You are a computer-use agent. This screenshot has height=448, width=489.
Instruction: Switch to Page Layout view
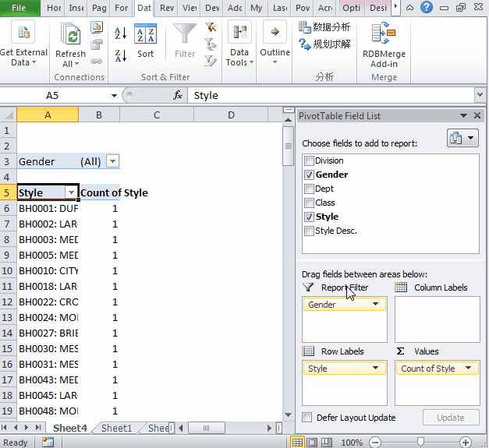pos(312,443)
